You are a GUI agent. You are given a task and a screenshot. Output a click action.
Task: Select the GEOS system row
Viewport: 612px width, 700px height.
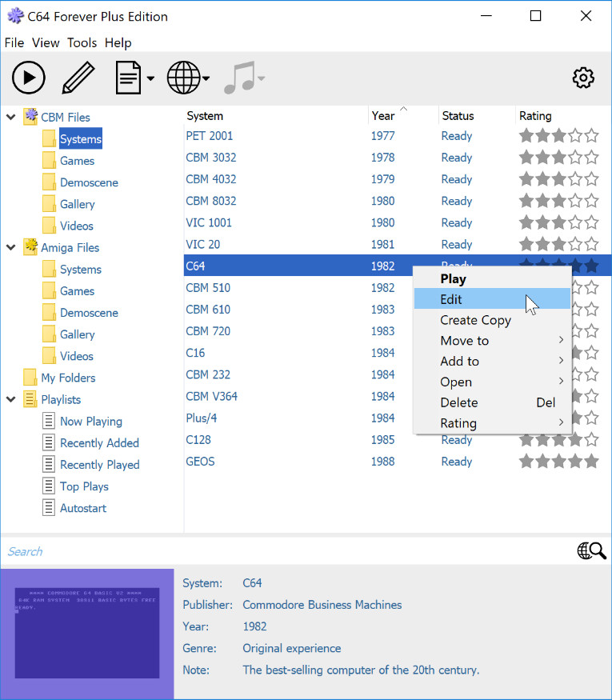pyautogui.click(x=398, y=461)
